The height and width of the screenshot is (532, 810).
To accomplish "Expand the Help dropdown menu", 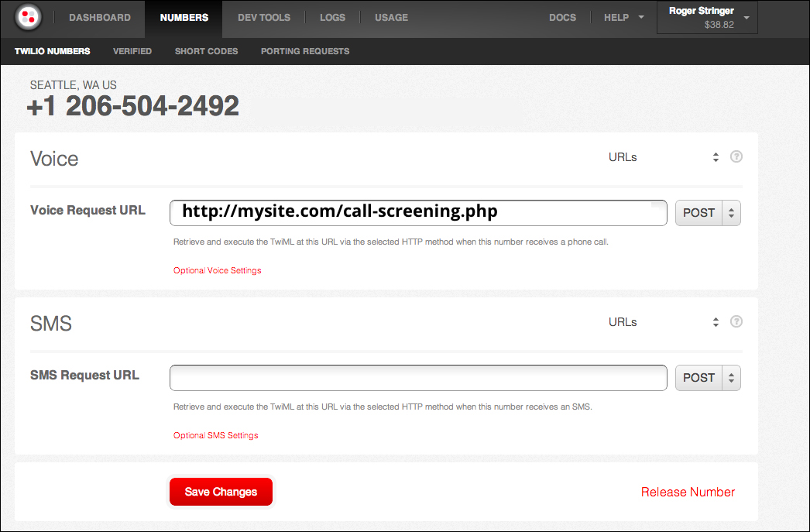I will [x=623, y=18].
